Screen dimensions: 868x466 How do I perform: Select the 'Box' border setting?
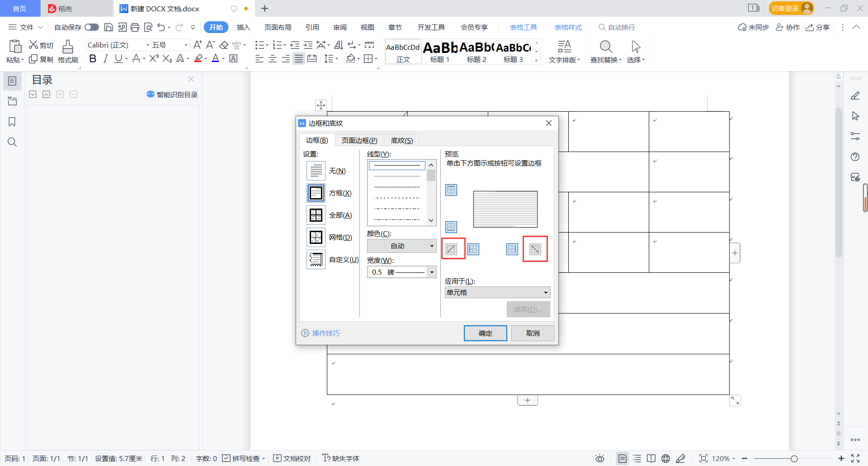[316, 193]
